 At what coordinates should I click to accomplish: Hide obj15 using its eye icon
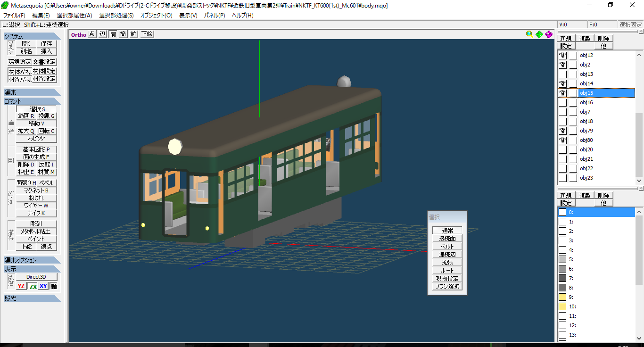pyautogui.click(x=563, y=93)
